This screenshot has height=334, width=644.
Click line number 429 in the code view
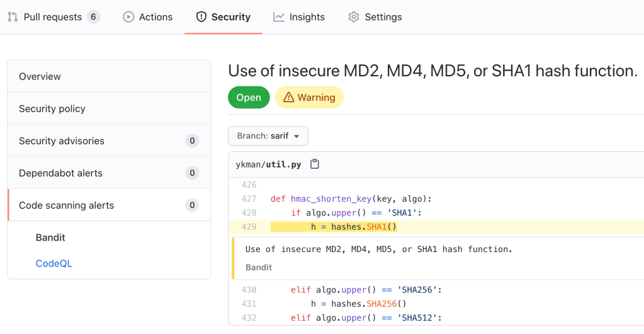[x=249, y=227]
